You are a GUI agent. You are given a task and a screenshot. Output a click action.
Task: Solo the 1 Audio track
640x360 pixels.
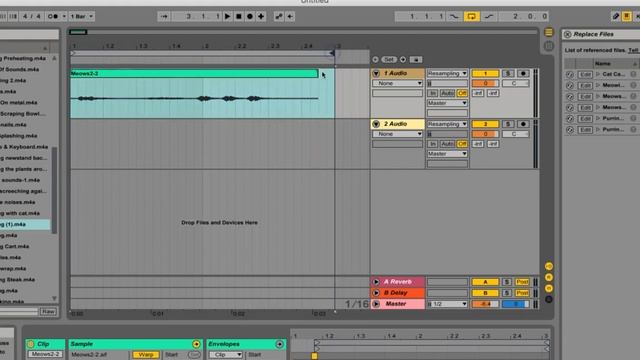click(508, 73)
